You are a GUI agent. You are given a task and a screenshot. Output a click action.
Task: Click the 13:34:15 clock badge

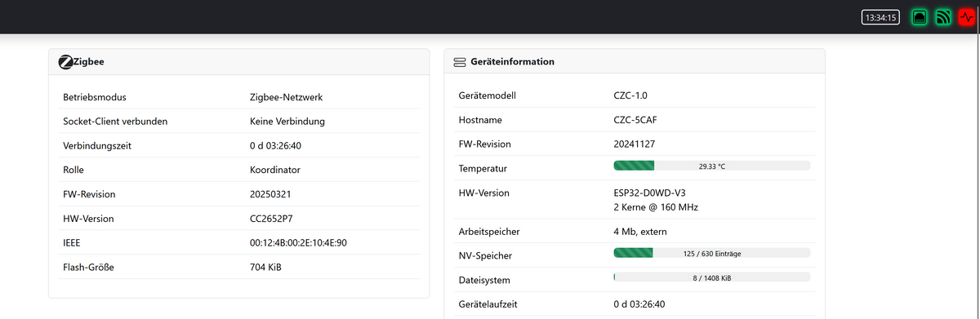pos(881,17)
